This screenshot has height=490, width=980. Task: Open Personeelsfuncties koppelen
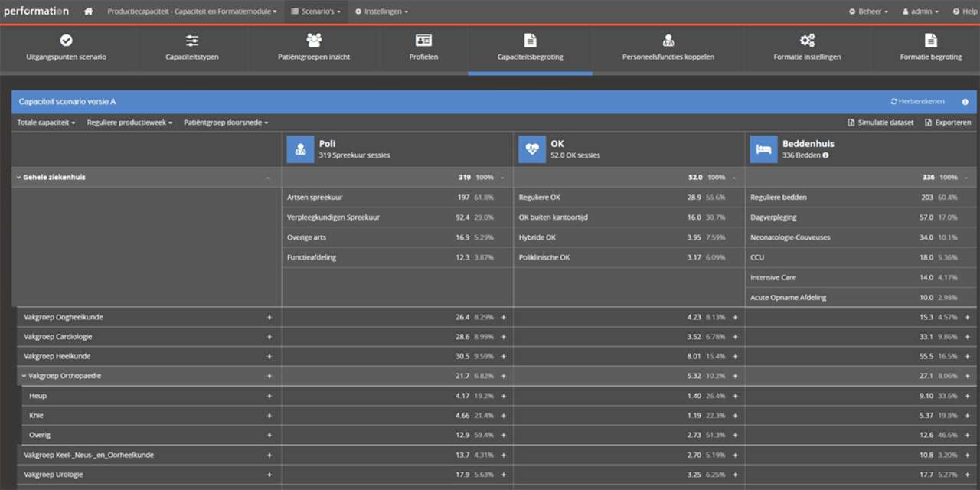tap(668, 48)
